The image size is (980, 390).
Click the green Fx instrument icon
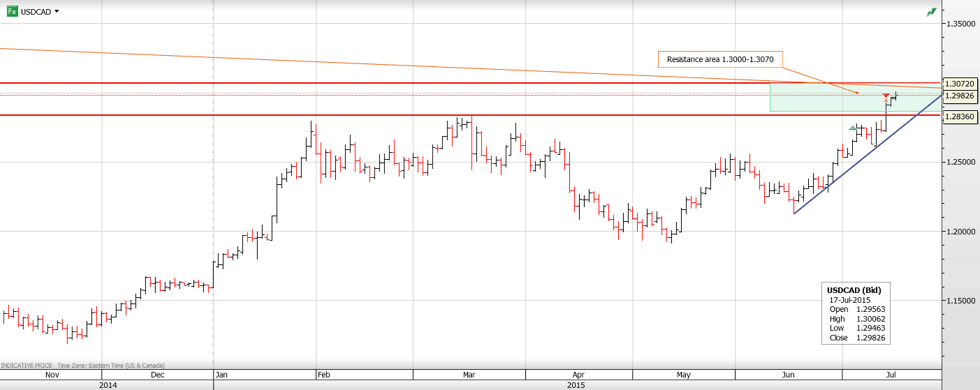point(11,12)
